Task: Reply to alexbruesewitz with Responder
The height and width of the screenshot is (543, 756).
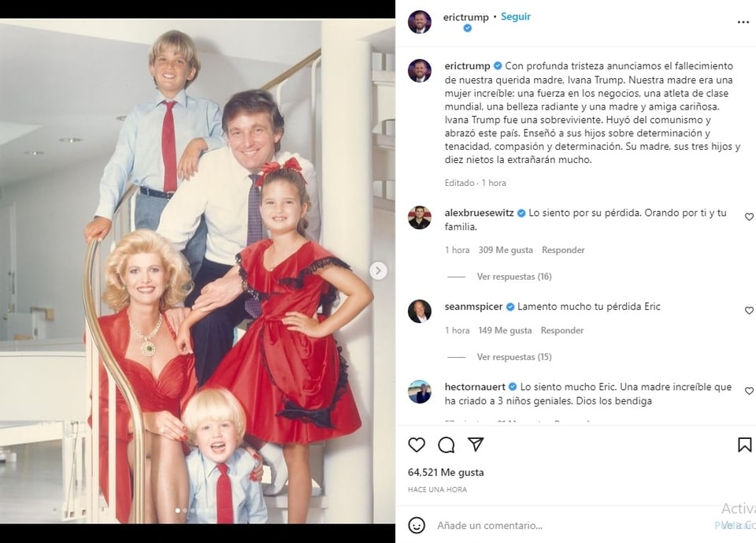Action: click(x=563, y=250)
